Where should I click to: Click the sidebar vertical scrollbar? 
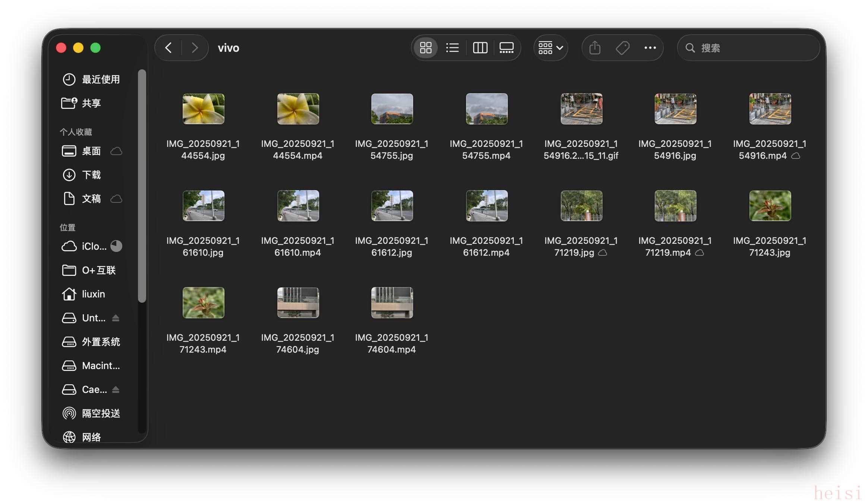142,186
